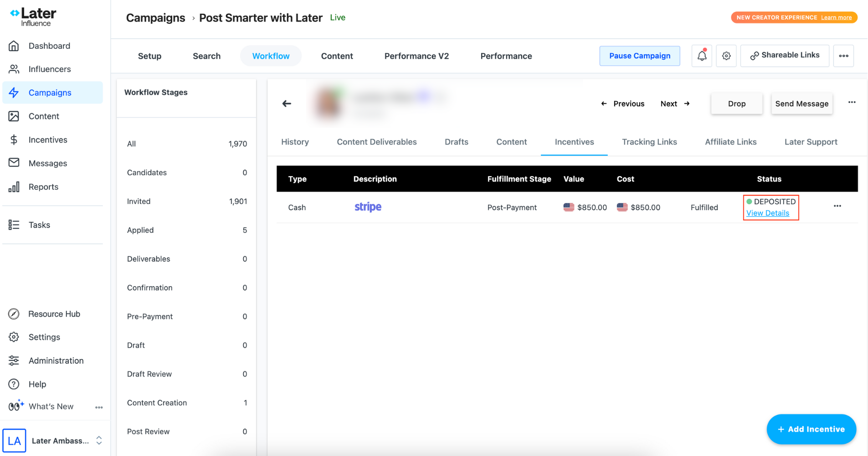Switch to the Performance V2 tab
This screenshot has width=868, height=456.
click(416, 56)
